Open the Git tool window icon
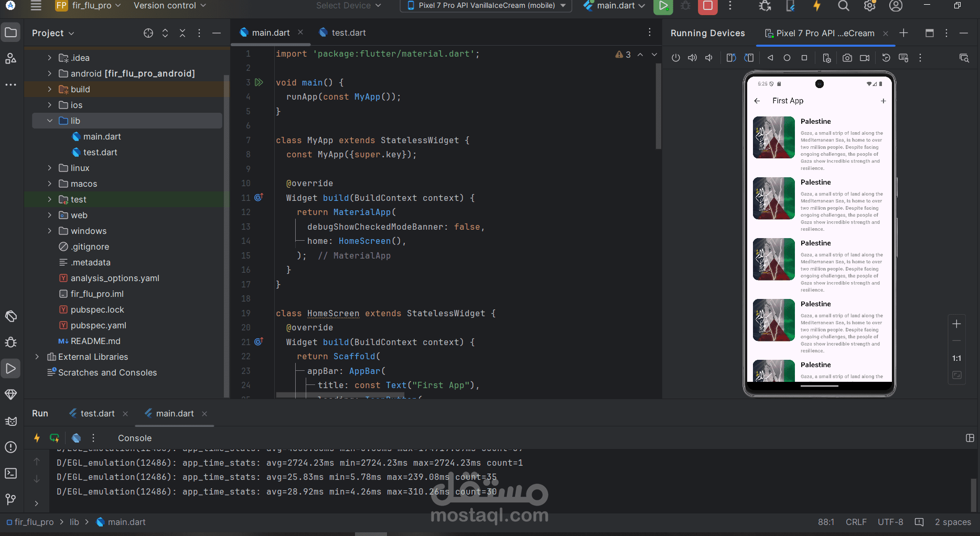980x536 pixels. point(10,499)
